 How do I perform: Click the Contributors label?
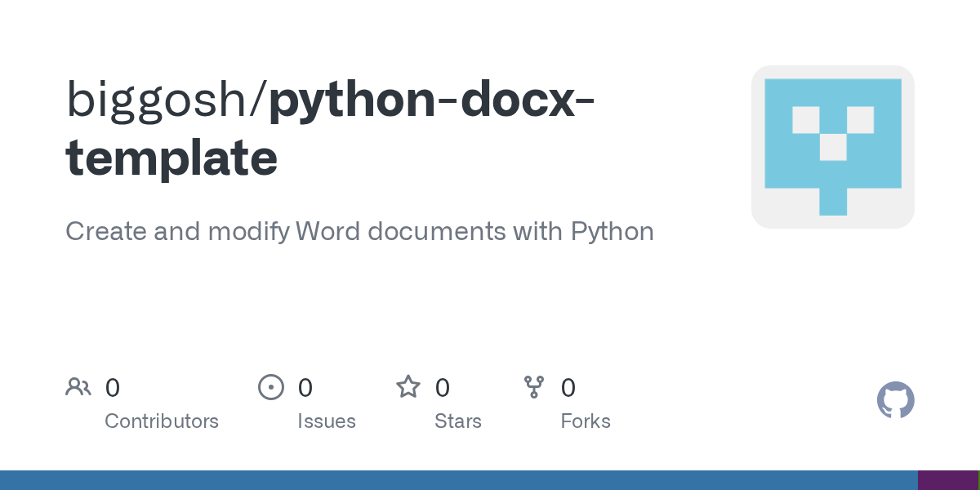(x=162, y=421)
